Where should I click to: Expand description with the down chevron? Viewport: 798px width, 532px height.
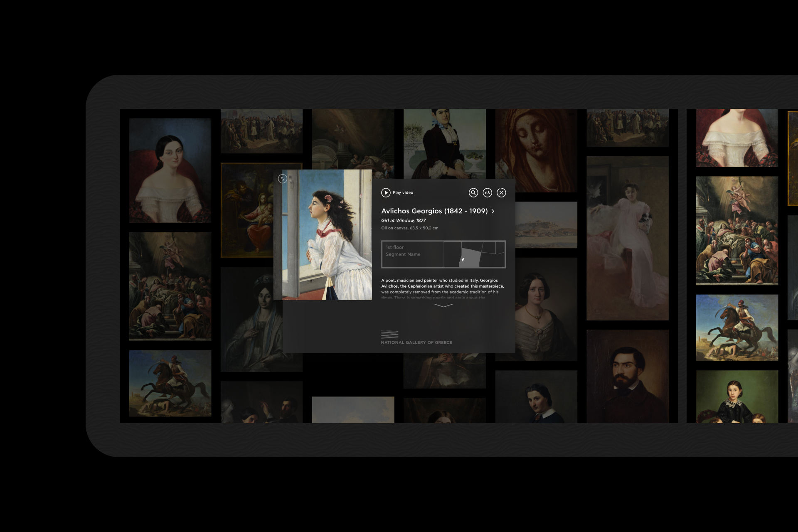[x=443, y=305]
